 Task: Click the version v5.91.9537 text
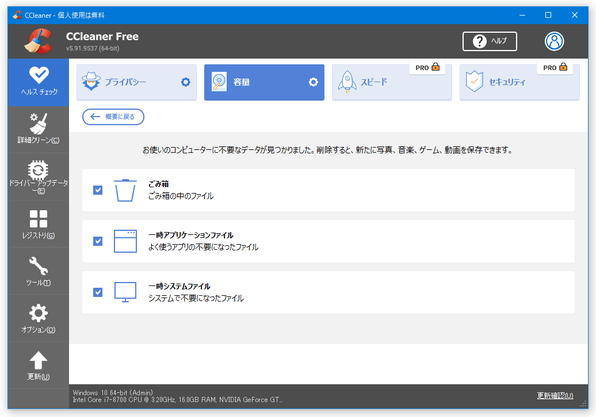point(92,48)
